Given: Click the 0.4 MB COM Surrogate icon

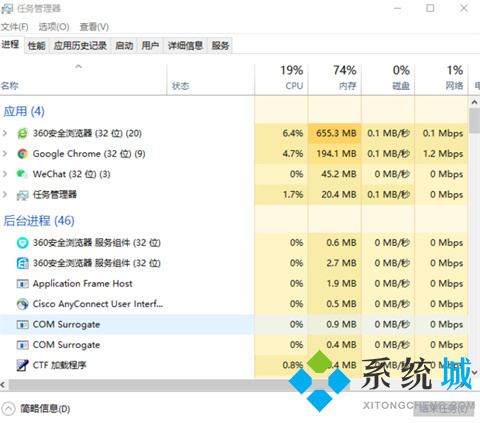Looking at the screenshot, I should [x=22, y=345].
